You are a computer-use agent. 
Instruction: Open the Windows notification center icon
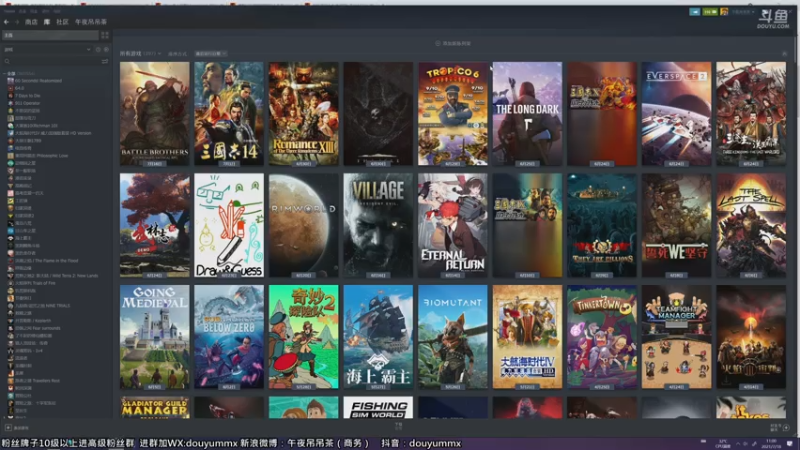point(790,443)
